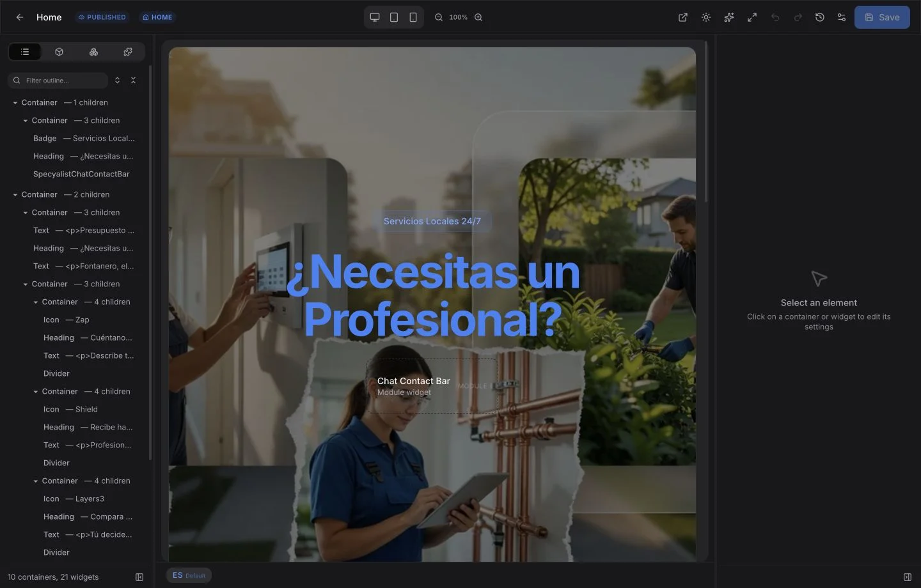Open the ES Default language selector
Image resolution: width=921 pixels, height=588 pixels.
click(189, 575)
